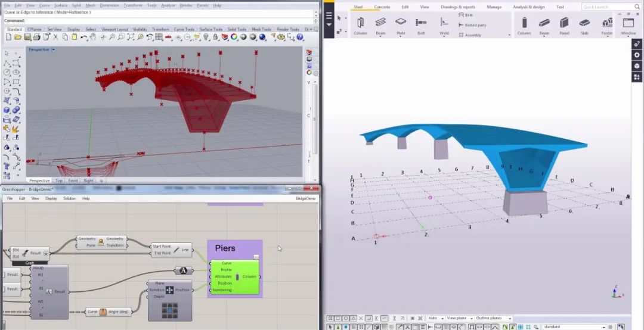Screen dimensions: 644x330
Task: Click the Steel Column icon in Tekla ribbon
Action: pos(360,24)
